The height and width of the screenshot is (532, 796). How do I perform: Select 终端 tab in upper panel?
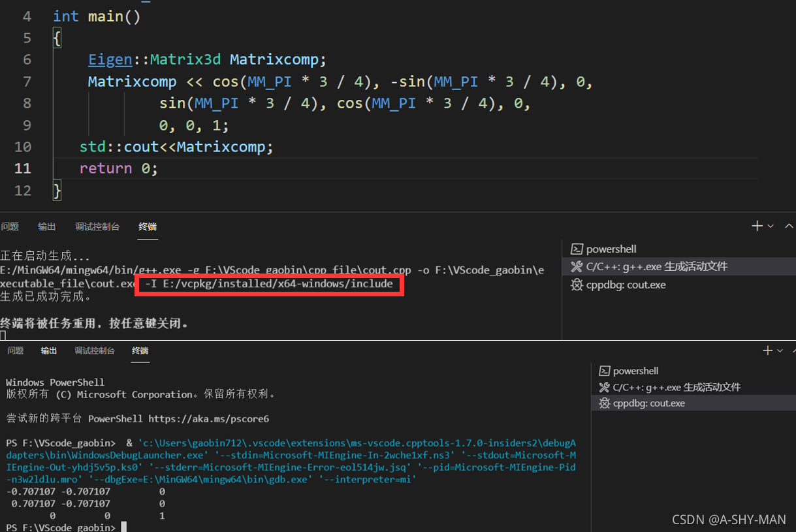(148, 227)
